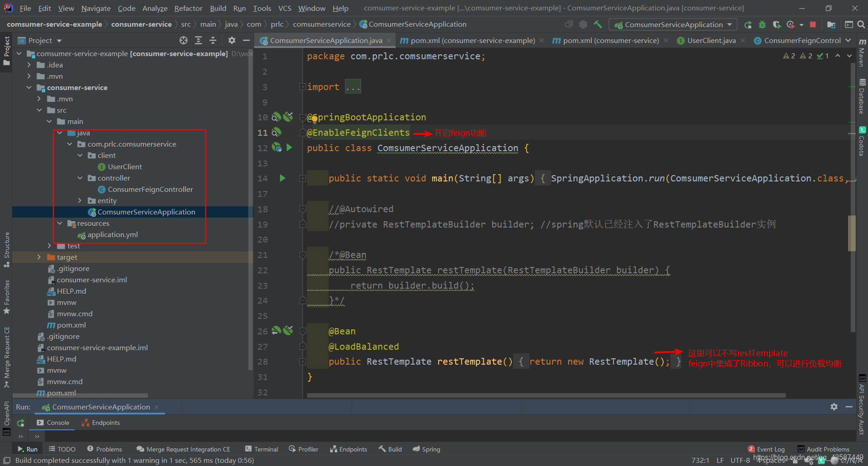Select application.yml file in tree
This screenshot has width=868, height=466.
coord(113,234)
